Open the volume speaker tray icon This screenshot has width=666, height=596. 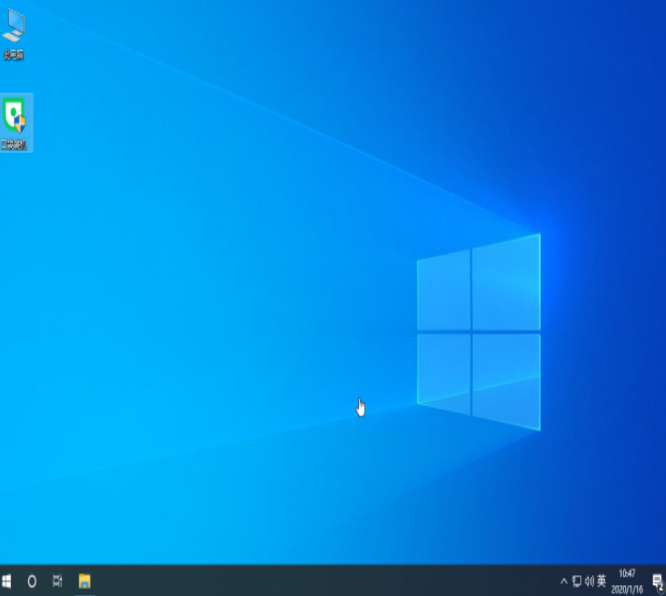[x=589, y=581]
